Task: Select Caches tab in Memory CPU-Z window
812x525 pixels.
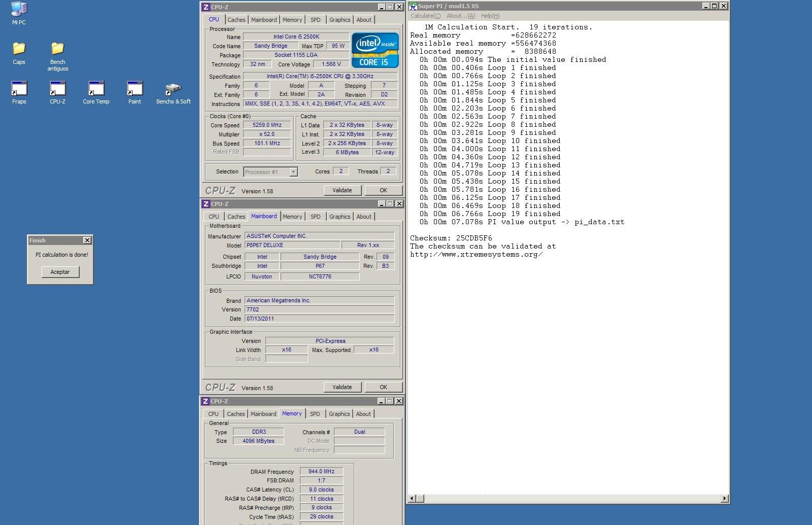Action: [235, 414]
